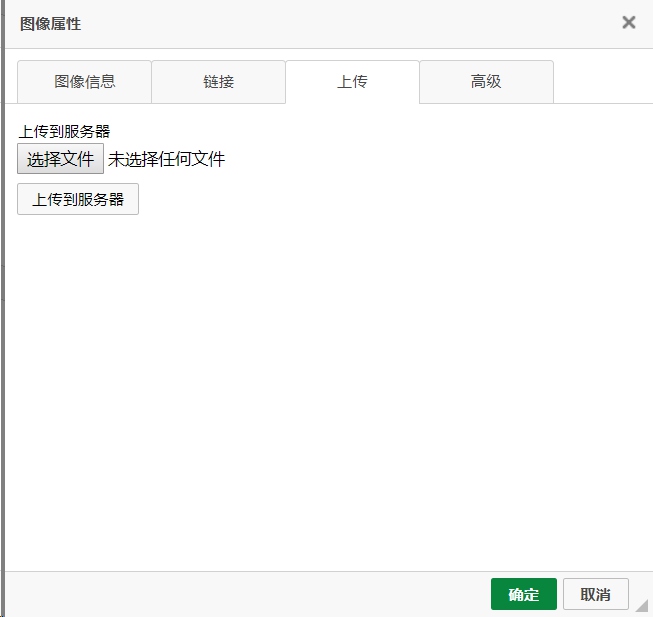The image size is (653, 617).
Task: Switch to the 图像信息 tab
Action: (x=84, y=82)
